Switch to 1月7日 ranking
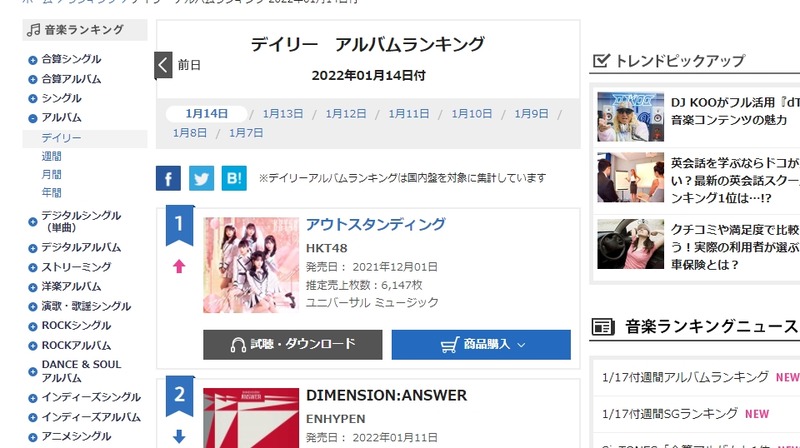This screenshot has width=800, height=448. [x=246, y=133]
